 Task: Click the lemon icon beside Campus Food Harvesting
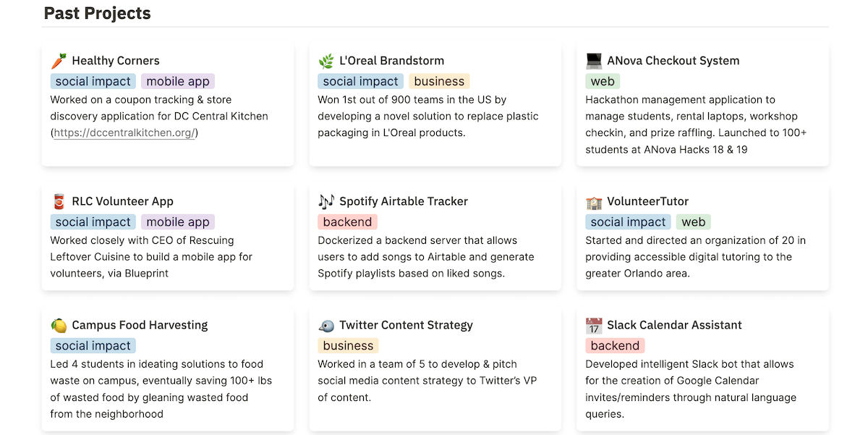pyautogui.click(x=59, y=325)
